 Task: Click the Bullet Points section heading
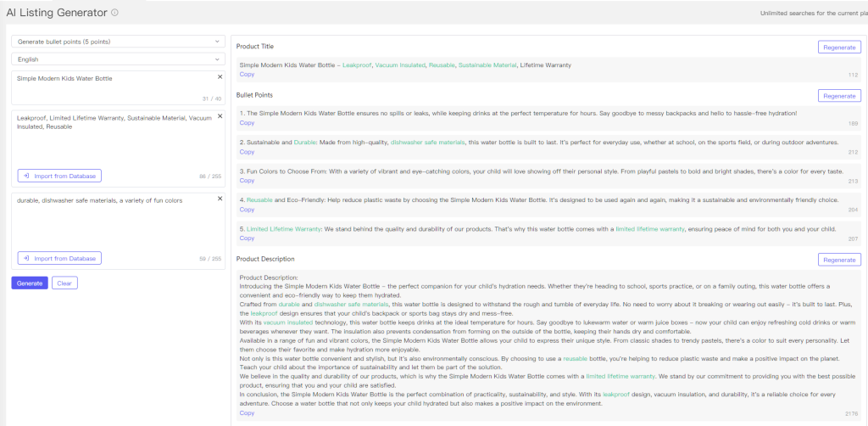(254, 95)
